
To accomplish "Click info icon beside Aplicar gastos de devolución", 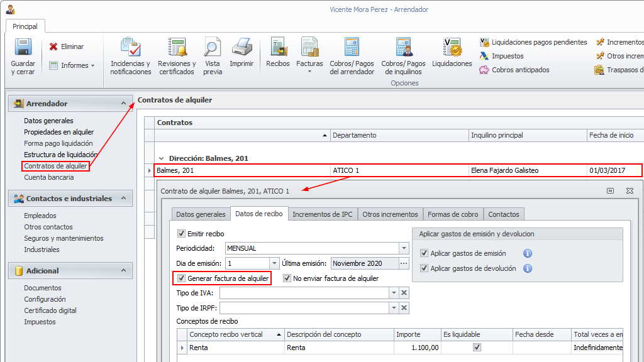I will pos(528,268).
